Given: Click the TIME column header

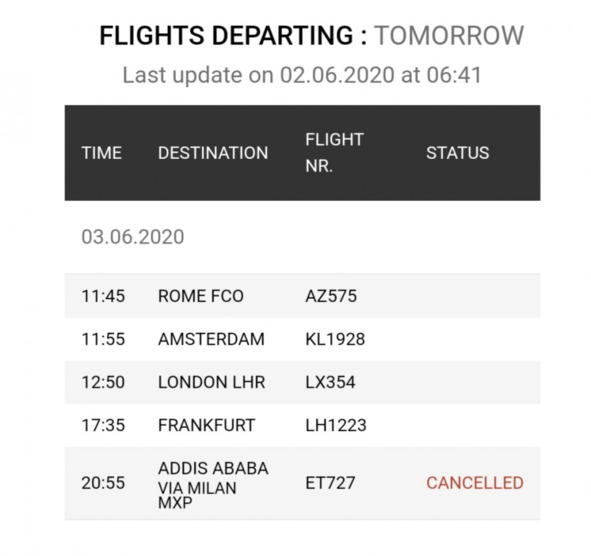Looking at the screenshot, I should coord(101,153).
